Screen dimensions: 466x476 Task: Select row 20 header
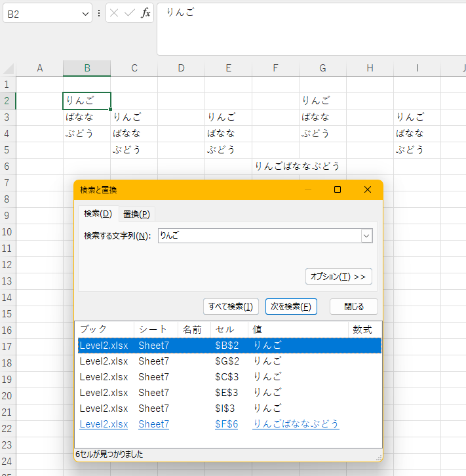(x=7, y=396)
